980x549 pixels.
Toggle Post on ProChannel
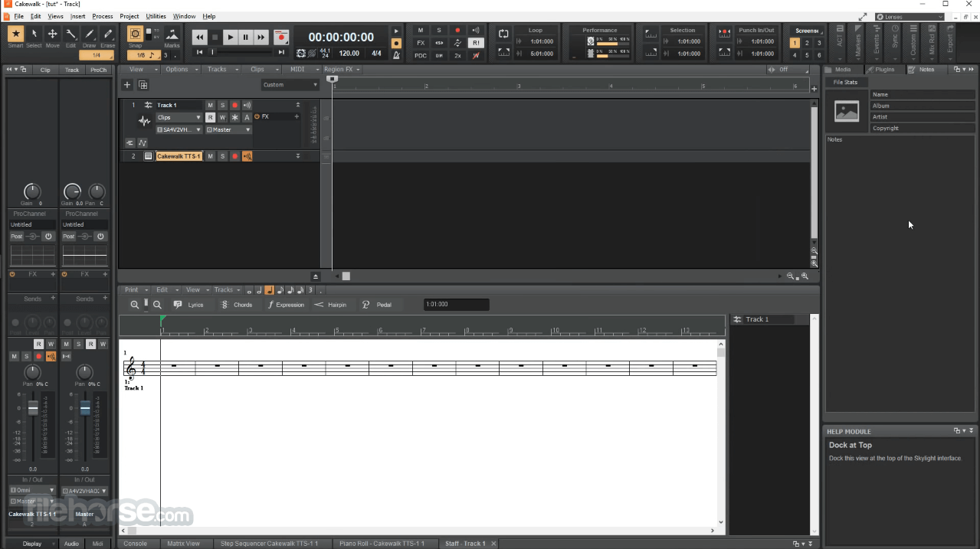pos(17,237)
